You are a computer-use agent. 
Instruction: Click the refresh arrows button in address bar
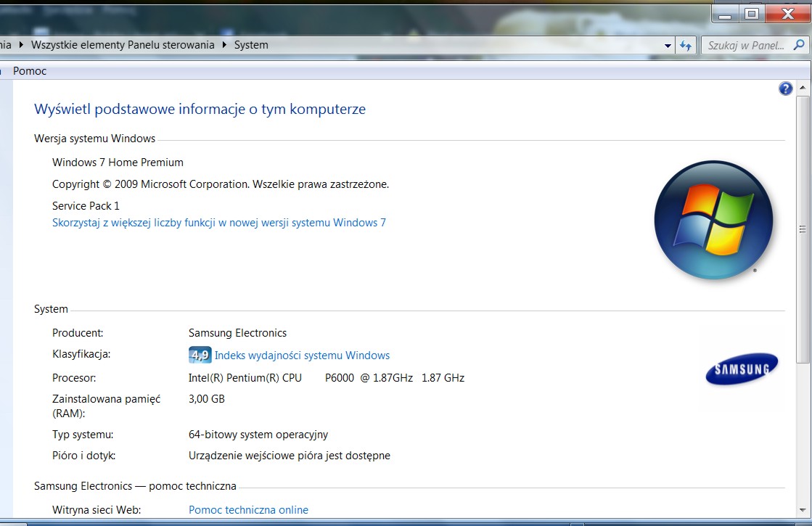click(686, 46)
